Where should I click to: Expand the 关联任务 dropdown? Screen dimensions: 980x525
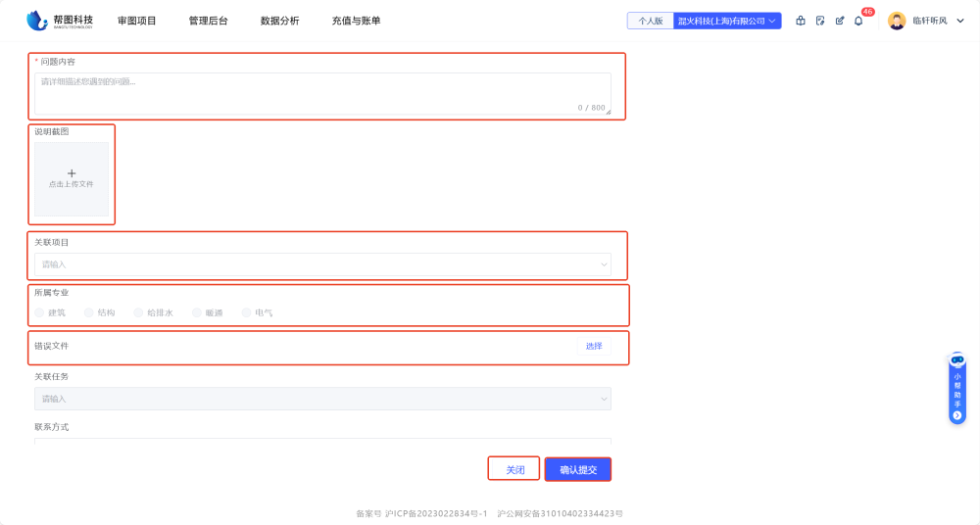point(322,399)
